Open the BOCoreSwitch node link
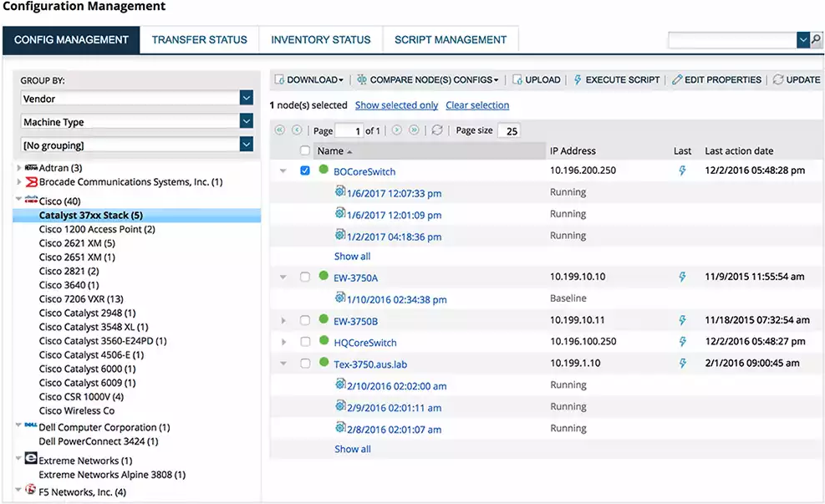The height and width of the screenshot is (504, 825). tap(364, 171)
